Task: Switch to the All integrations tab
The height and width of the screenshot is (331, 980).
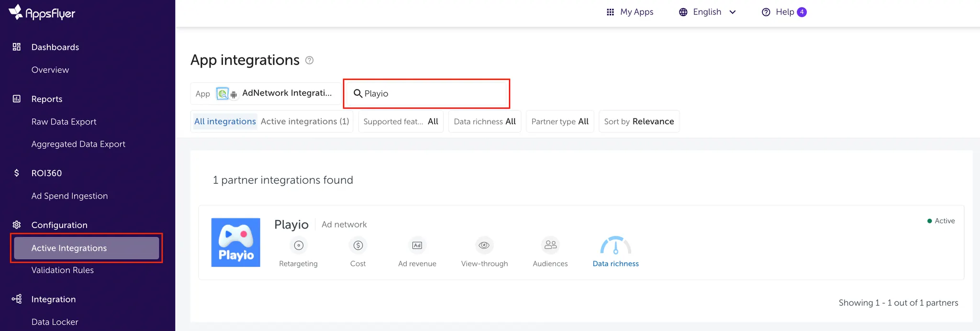Action: 225,121
